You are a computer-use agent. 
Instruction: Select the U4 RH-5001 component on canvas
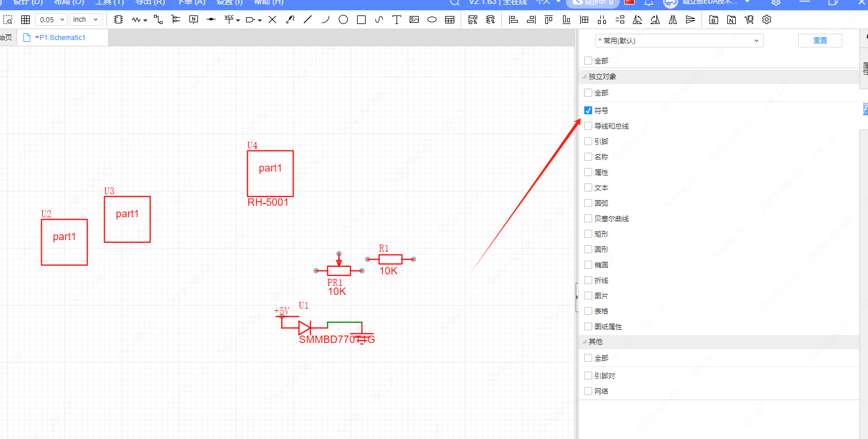(270, 173)
